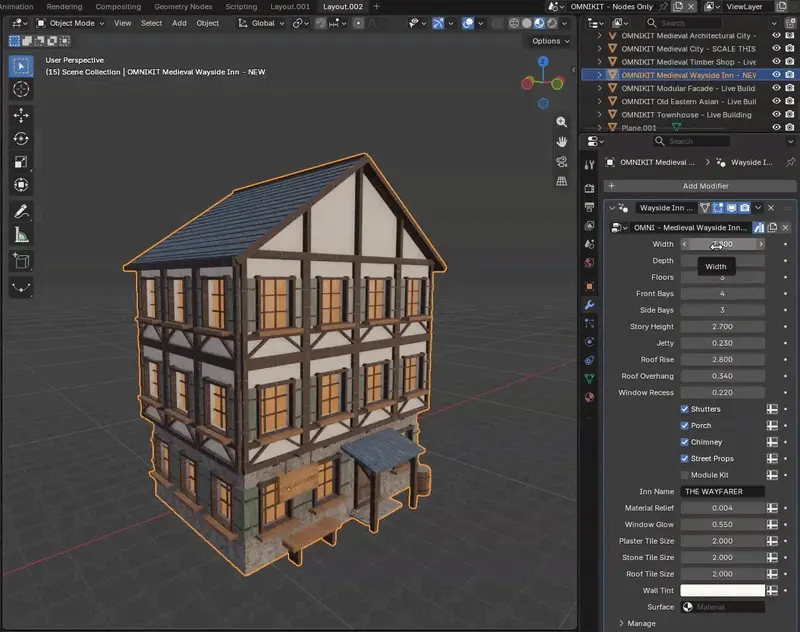This screenshot has width=800, height=632.
Task: Click the pan view hand icon
Action: click(x=561, y=142)
